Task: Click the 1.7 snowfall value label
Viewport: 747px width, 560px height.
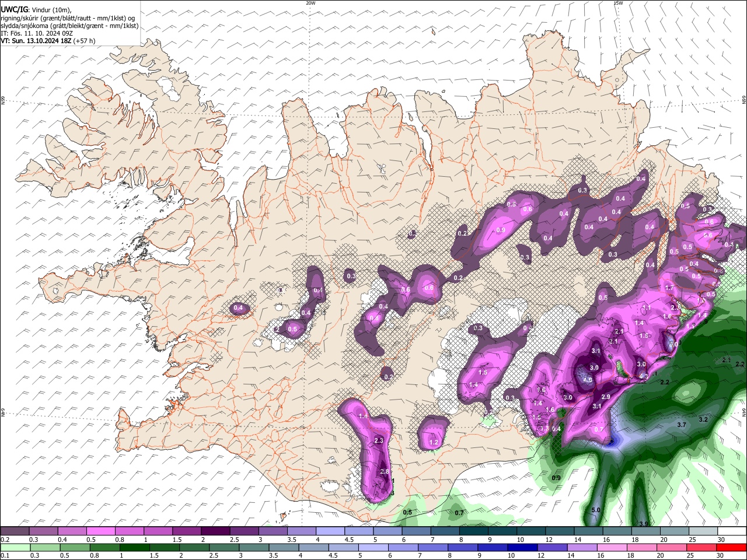Action: click(x=669, y=288)
